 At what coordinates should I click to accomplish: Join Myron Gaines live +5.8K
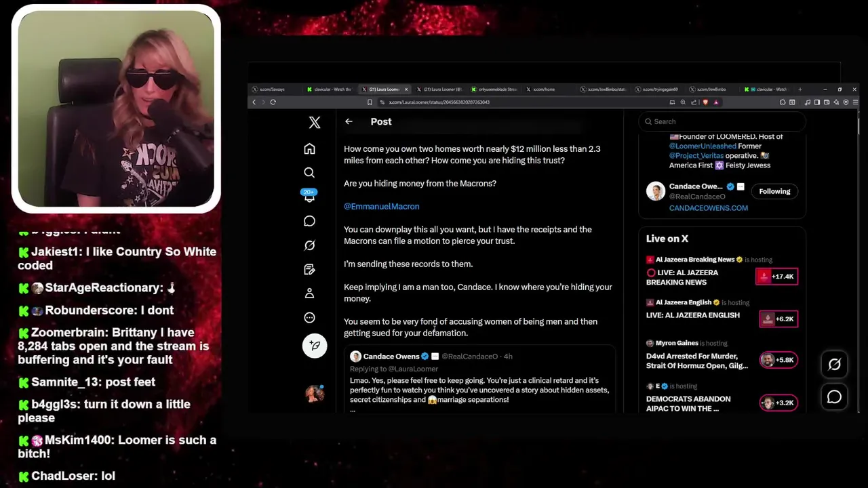(x=778, y=360)
